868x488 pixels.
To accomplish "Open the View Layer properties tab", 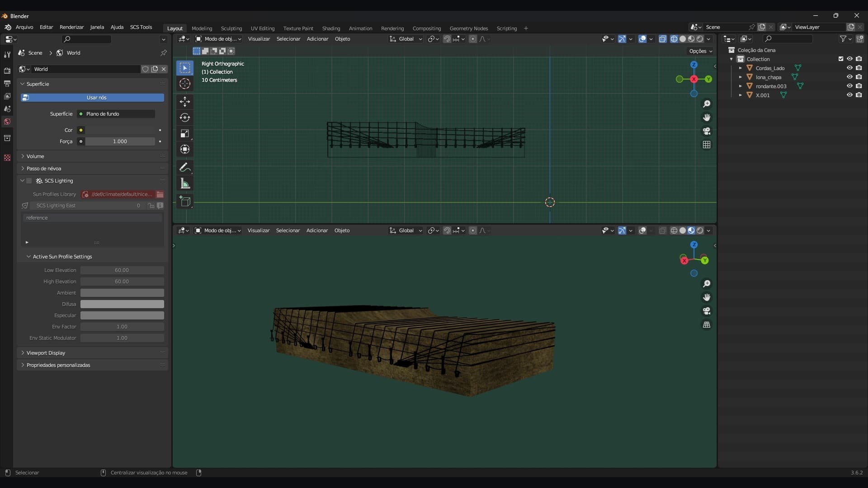I will (7, 96).
